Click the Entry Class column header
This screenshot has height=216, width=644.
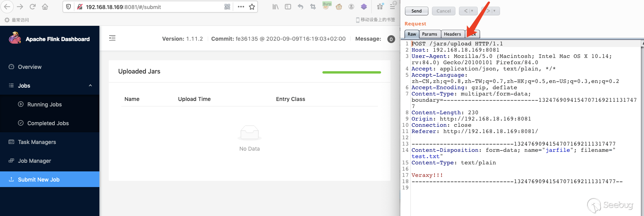(x=291, y=99)
